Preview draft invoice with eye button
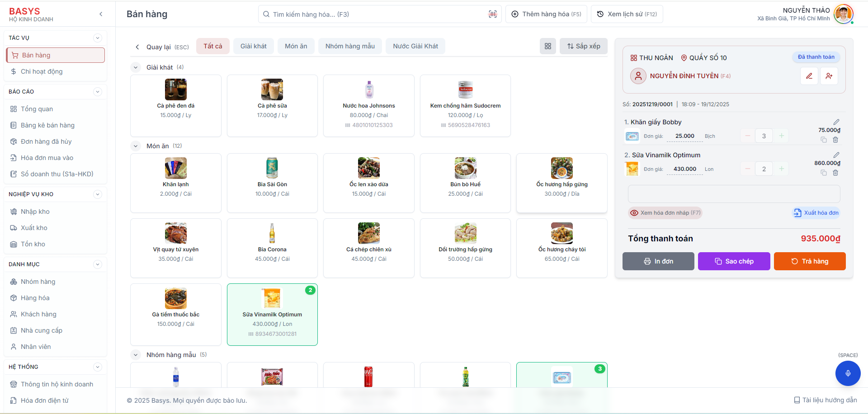 point(665,213)
